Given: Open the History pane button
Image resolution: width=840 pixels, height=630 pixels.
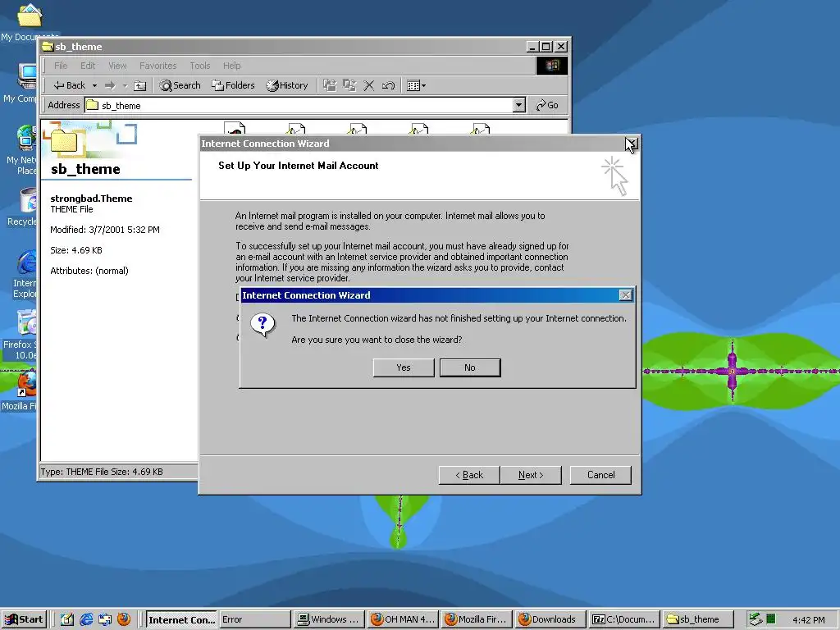Looking at the screenshot, I should pos(287,85).
